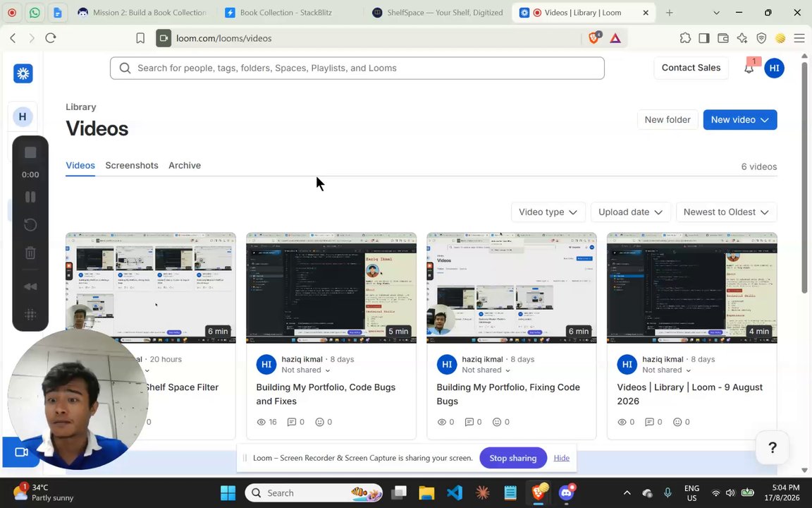
Task: Open Windows Start menu
Action: pos(228,493)
